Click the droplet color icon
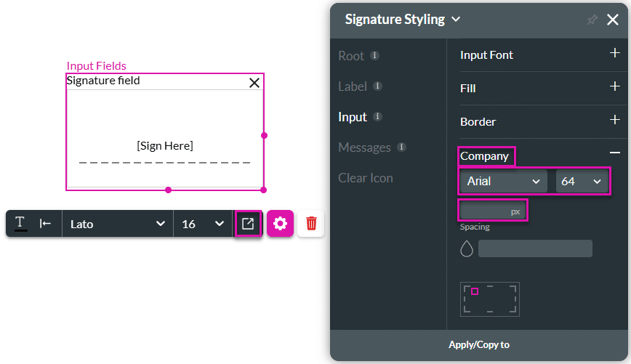This screenshot has height=364, width=631. click(467, 249)
